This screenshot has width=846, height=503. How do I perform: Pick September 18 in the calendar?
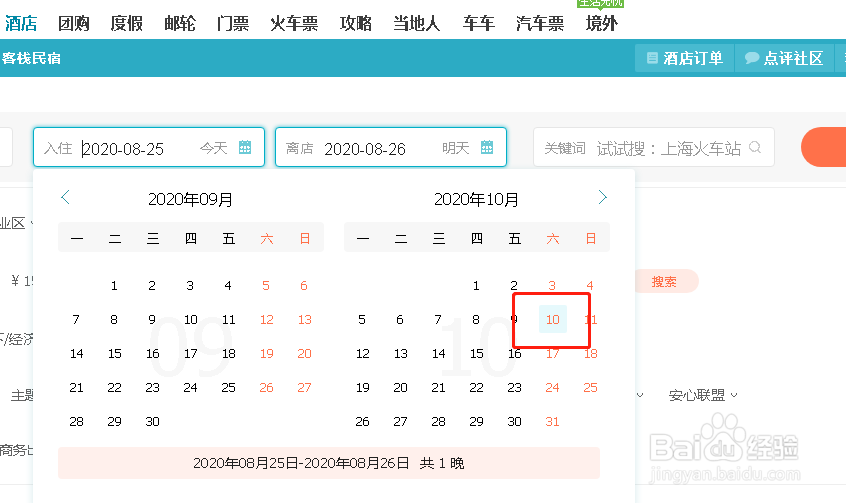229,354
